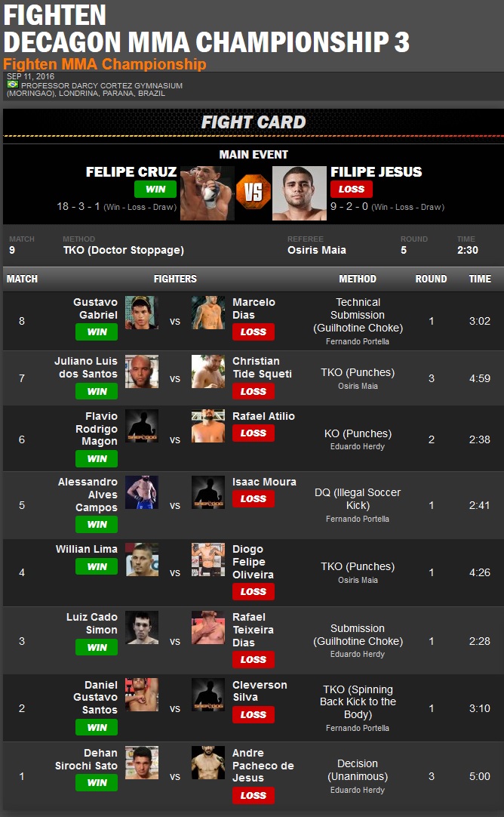The height and width of the screenshot is (817, 504).
Task: Click Luiz Cado Simon fighter thumbnail
Action: 142,627
